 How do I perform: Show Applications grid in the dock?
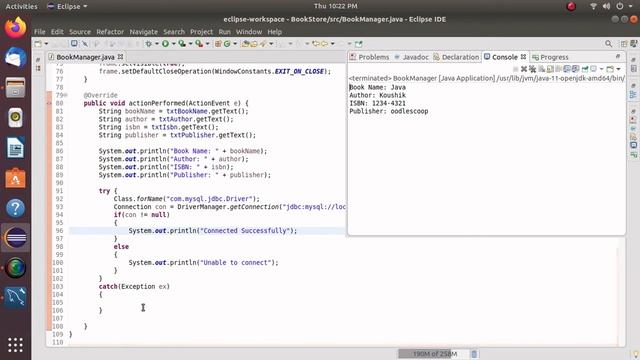[x=16, y=345]
